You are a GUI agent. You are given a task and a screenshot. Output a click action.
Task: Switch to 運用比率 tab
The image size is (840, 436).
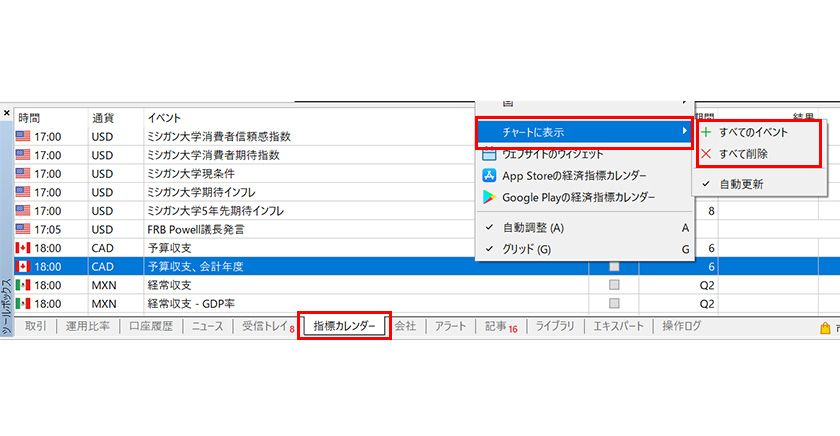point(87,326)
